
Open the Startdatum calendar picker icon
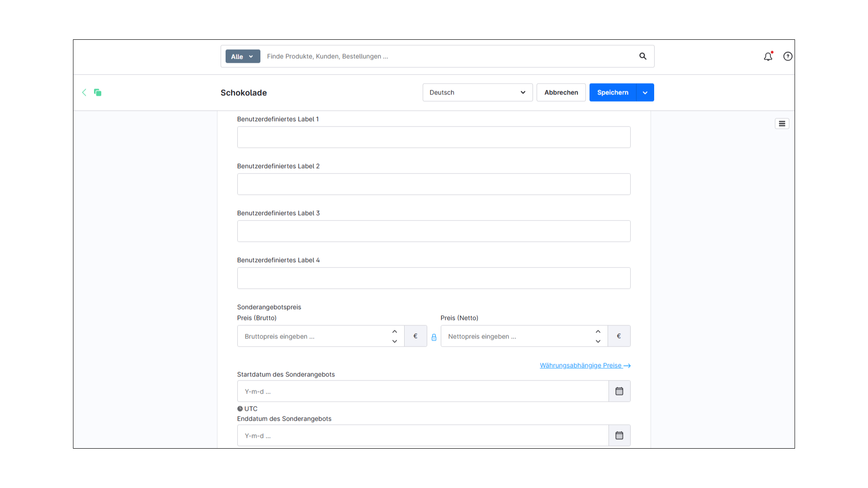[x=619, y=391]
